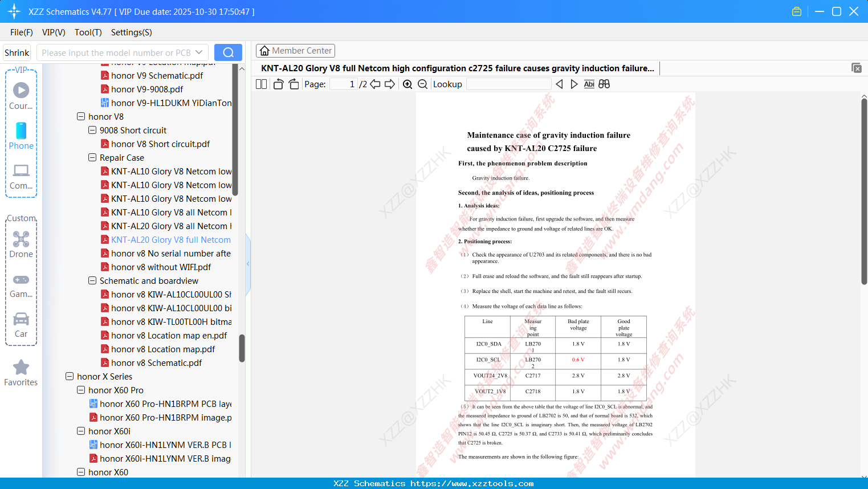Find the previous lookup result
868x489 pixels.
click(x=559, y=84)
